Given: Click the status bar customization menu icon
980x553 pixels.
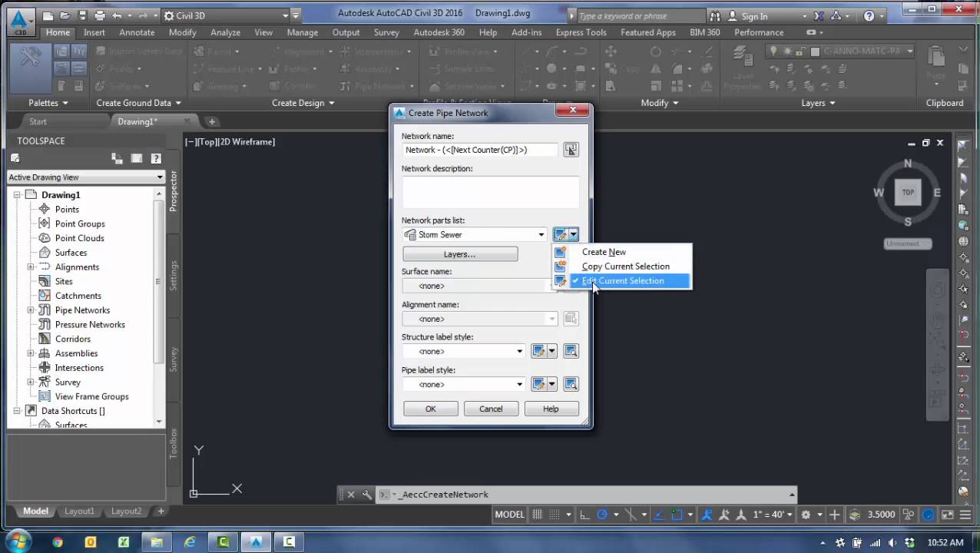Looking at the screenshot, I should pos(964,515).
